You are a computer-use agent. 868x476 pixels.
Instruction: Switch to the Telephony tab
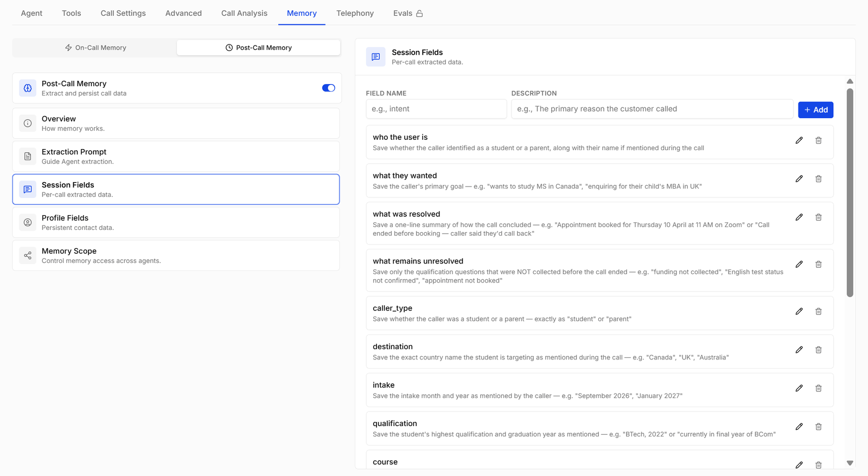click(355, 13)
